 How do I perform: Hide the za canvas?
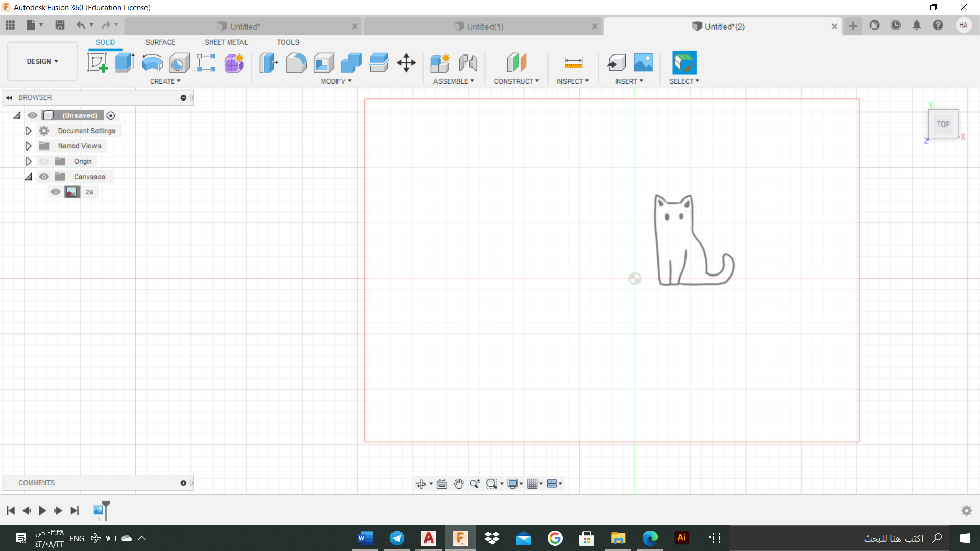coord(56,192)
